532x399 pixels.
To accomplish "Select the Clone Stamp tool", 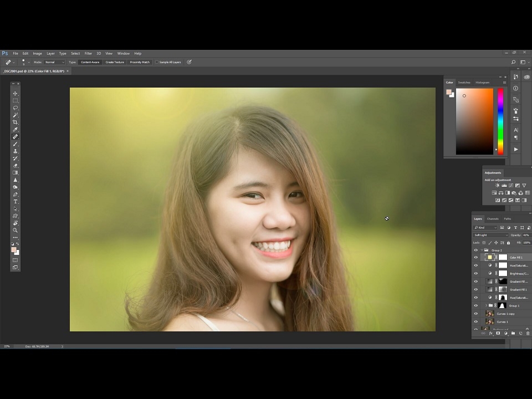I will click(x=16, y=151).
